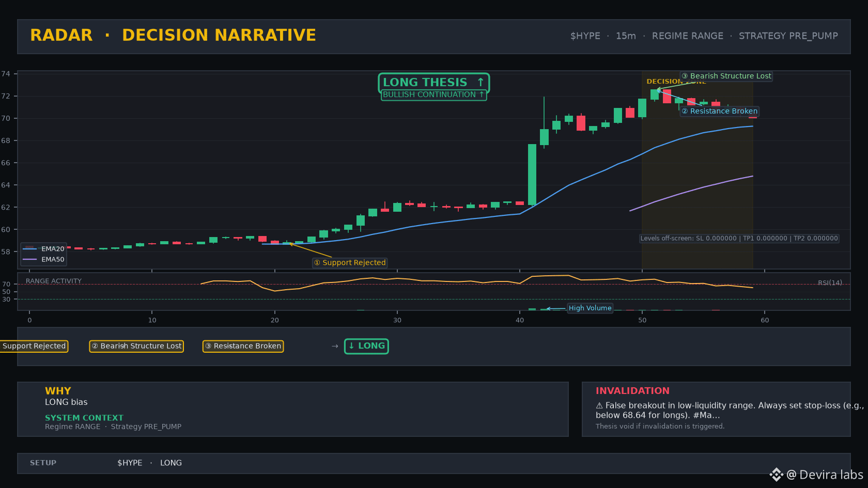Click the 15m timeframe in the header

(x=626, y=36)
